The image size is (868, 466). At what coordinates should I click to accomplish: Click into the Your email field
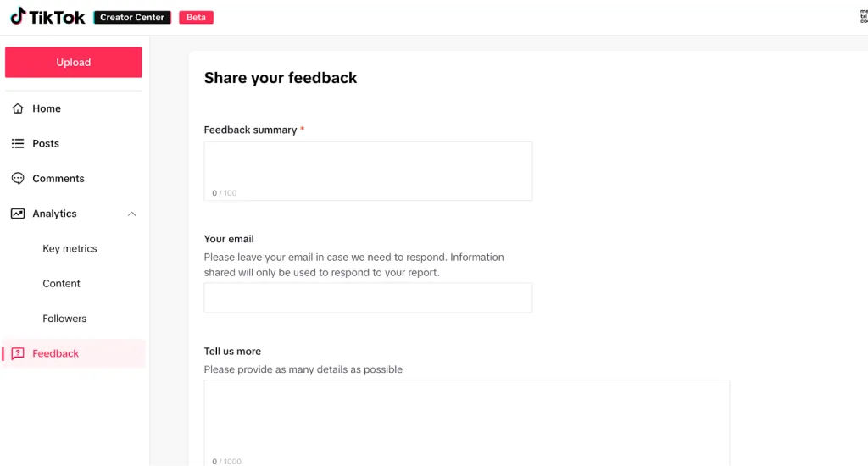(368, 297)
